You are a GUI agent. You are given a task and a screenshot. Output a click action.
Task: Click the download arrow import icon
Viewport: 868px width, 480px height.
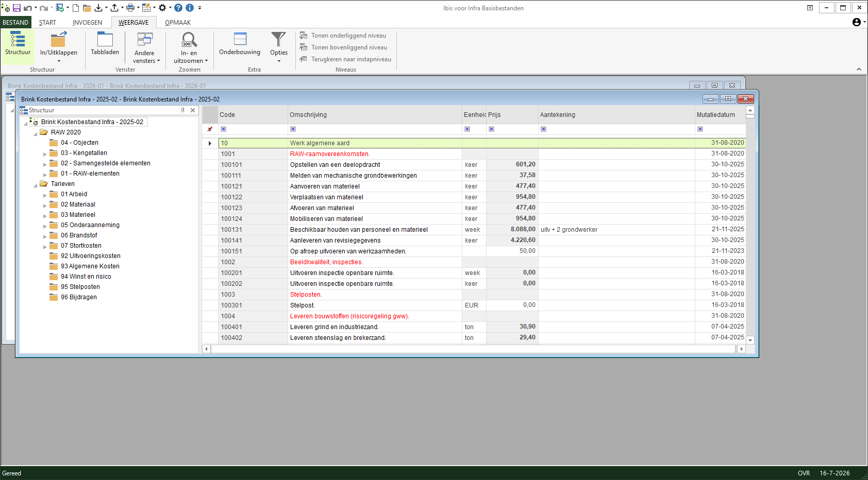click(x=98, y=8)
